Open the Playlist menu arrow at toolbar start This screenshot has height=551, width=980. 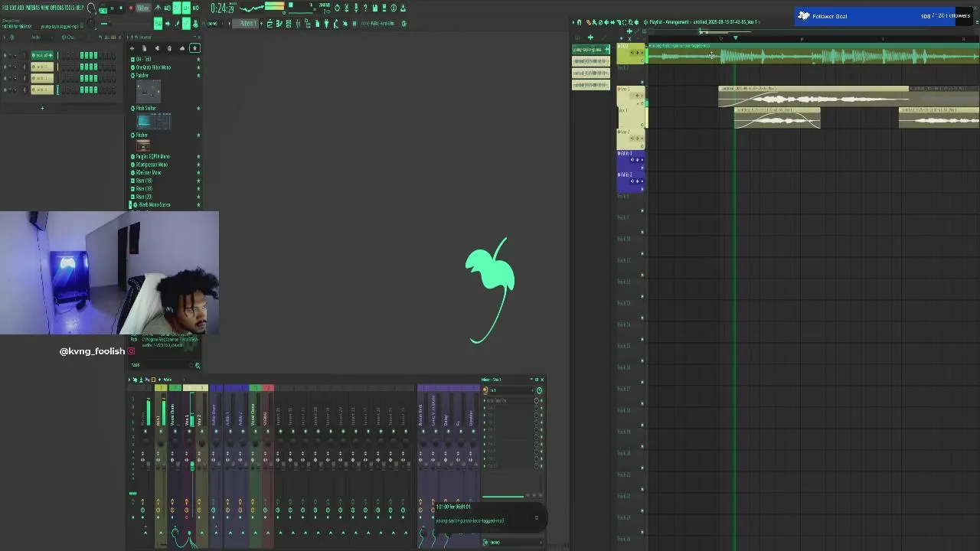573,22
